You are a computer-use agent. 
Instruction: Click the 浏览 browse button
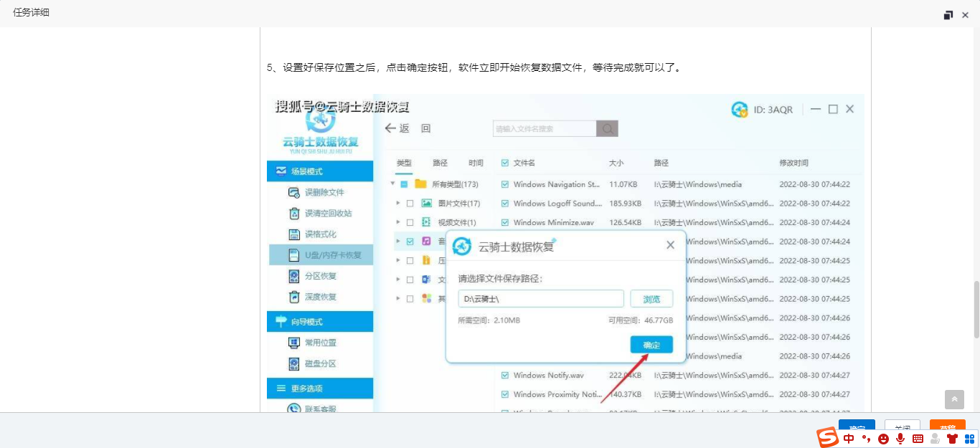pyautogui.click(x=651, y=299)
